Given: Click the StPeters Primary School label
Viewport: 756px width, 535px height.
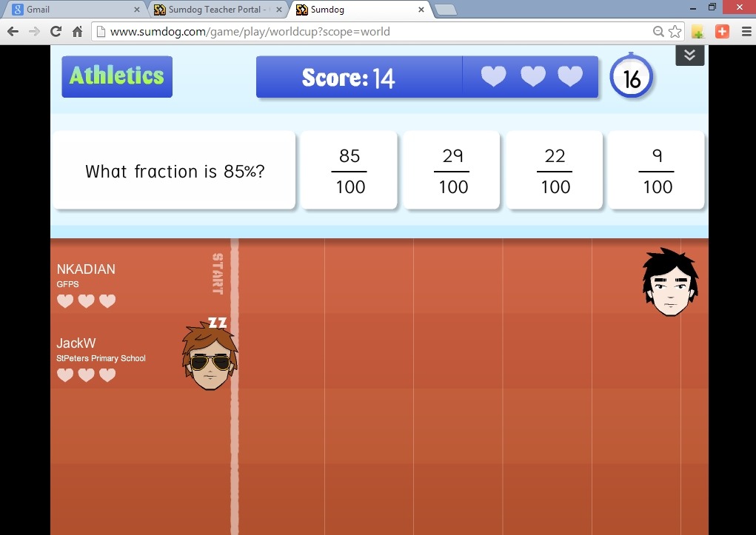Looking at the screenshot, I should 101,358.
